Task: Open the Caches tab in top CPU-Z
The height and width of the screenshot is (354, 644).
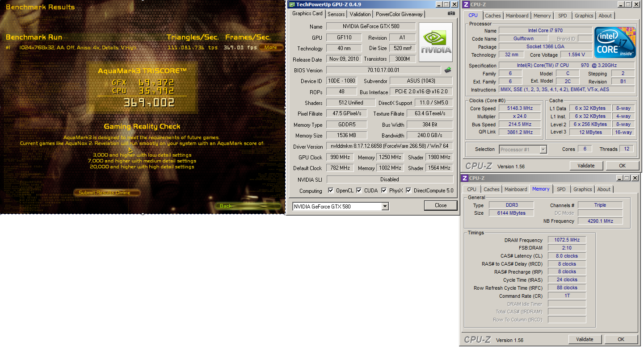Action: coord(493,16)
